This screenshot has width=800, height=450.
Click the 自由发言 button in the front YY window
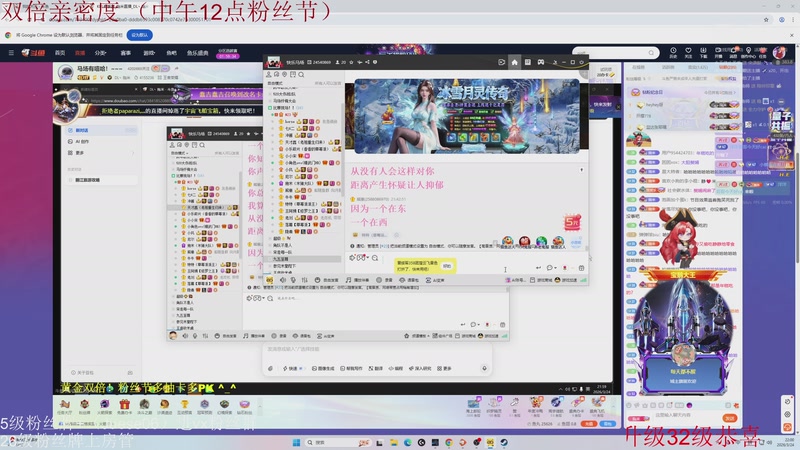327,280
